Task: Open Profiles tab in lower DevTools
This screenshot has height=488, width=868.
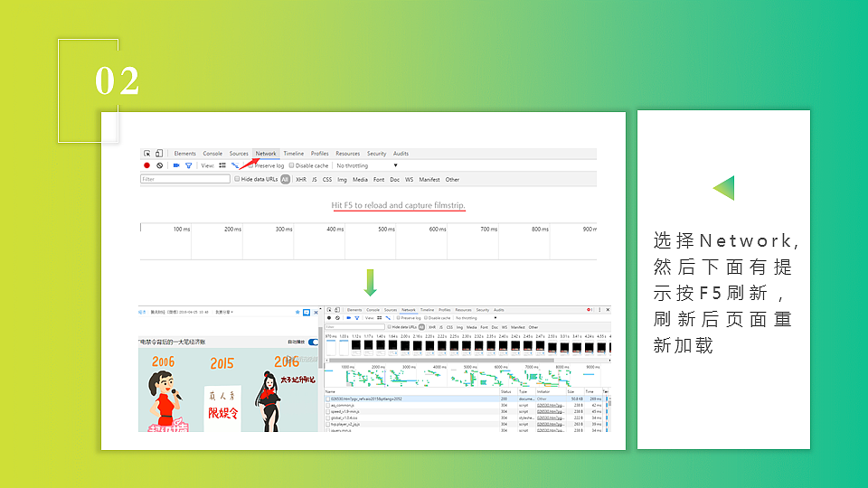Action: coord(445,310)
